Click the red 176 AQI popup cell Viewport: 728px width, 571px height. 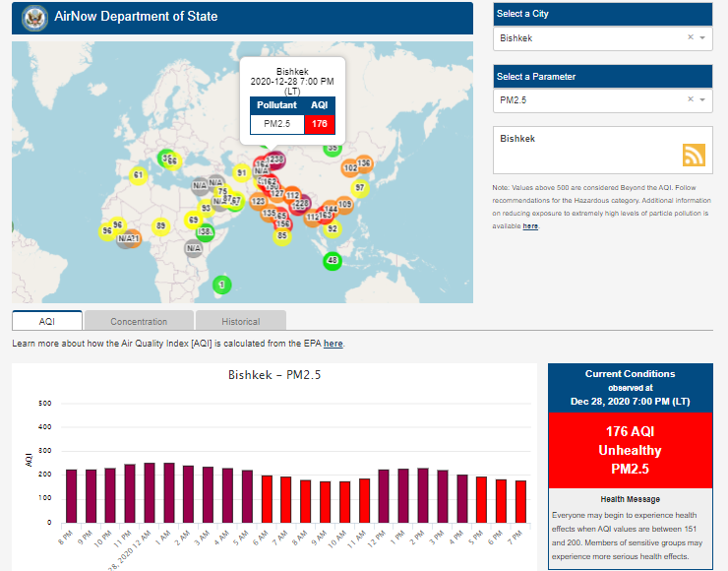click(x=319, y=124)
